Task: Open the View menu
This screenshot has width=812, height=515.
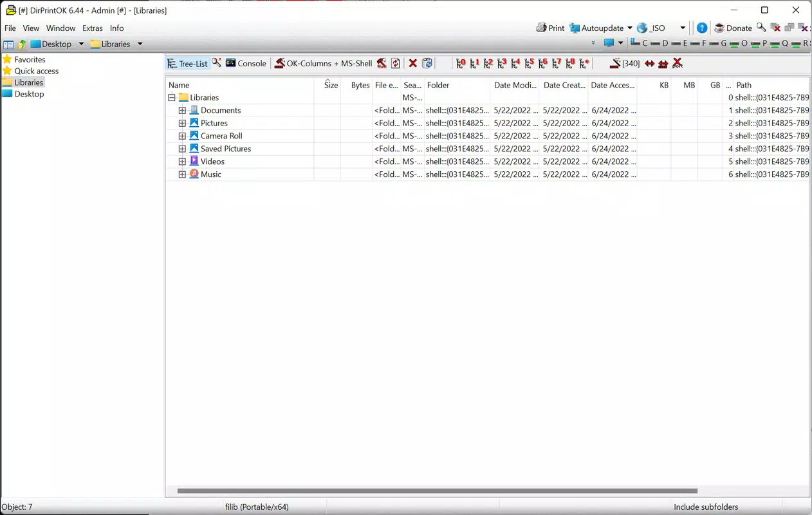Action: [31, 28]
